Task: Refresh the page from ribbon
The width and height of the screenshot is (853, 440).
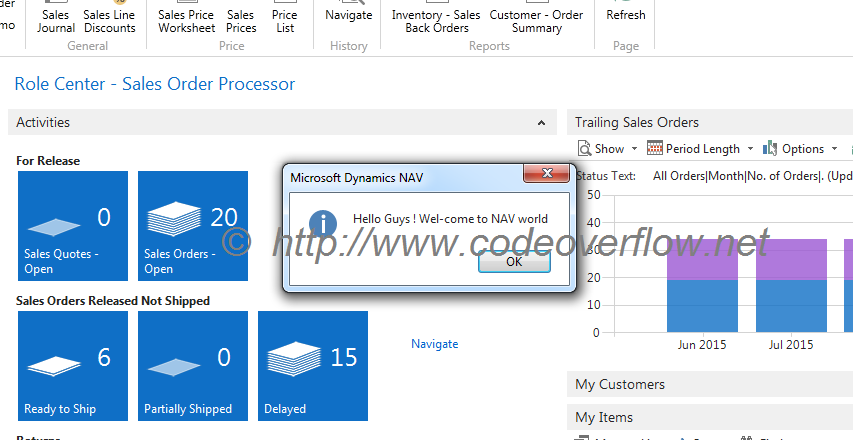Action: (x=626, y=12)
